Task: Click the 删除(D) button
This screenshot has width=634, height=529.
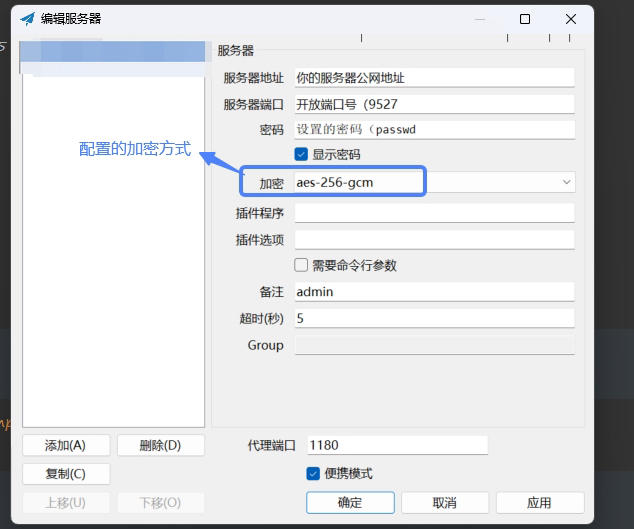Action: click(161, 445)
